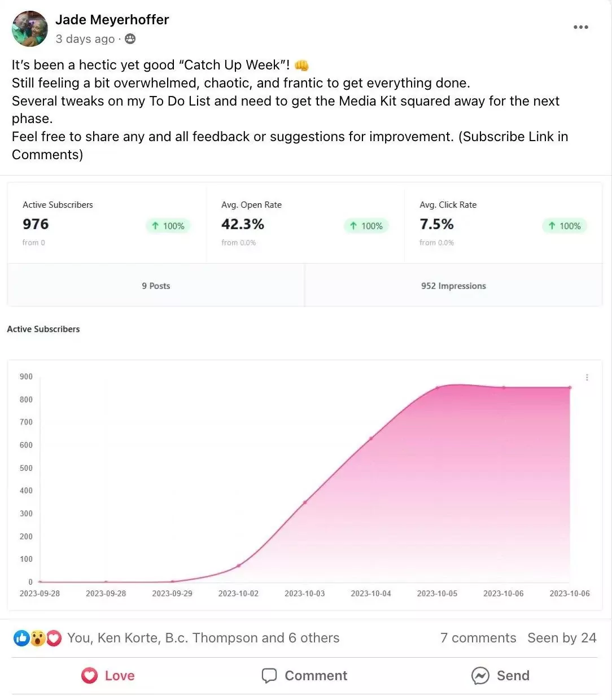Click the Avg. Click Rate 100% badge
The width and height of the screenshot is (612, 700).
coord(565,226)
